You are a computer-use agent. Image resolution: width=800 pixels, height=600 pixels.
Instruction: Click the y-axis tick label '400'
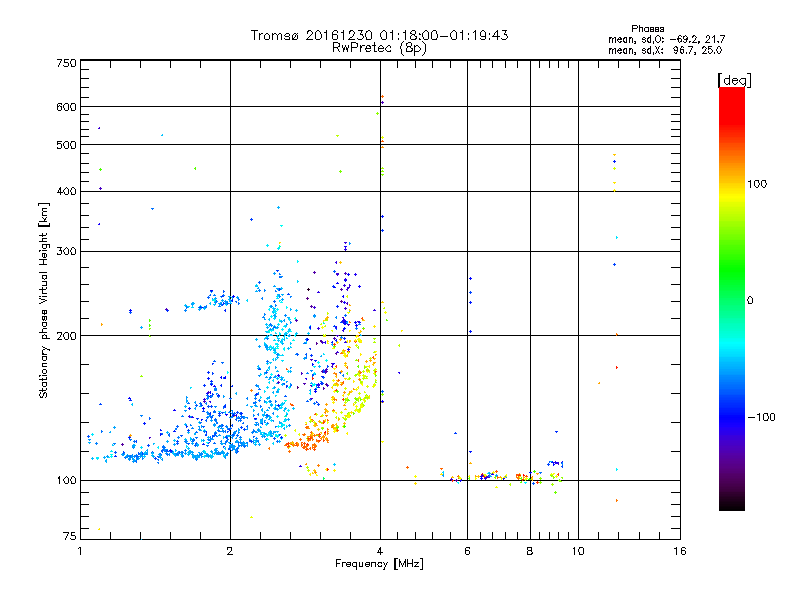coord(66,191)
